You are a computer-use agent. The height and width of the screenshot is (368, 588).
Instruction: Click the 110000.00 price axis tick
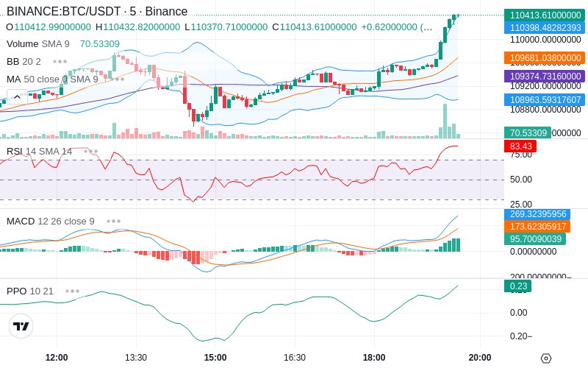(545, 40)
